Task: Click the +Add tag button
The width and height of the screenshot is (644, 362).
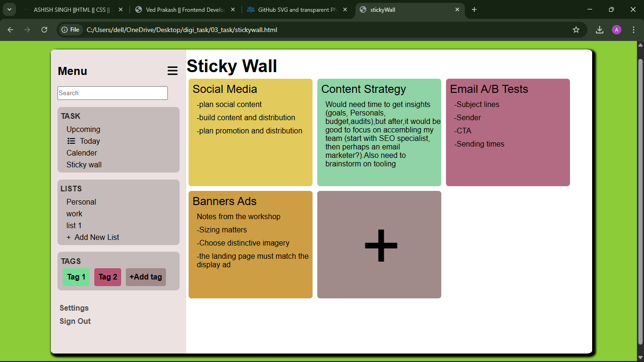Action: coord(146,277)
